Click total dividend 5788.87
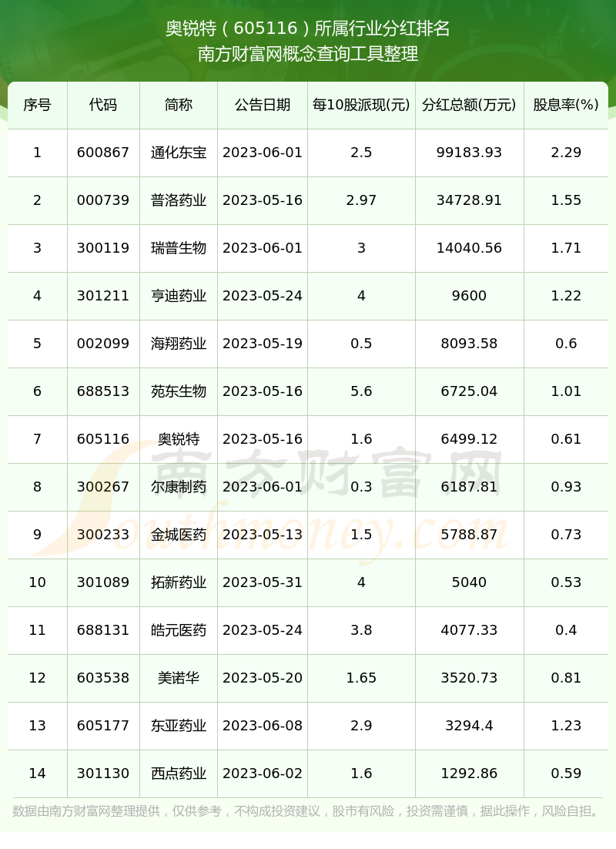 469,535
